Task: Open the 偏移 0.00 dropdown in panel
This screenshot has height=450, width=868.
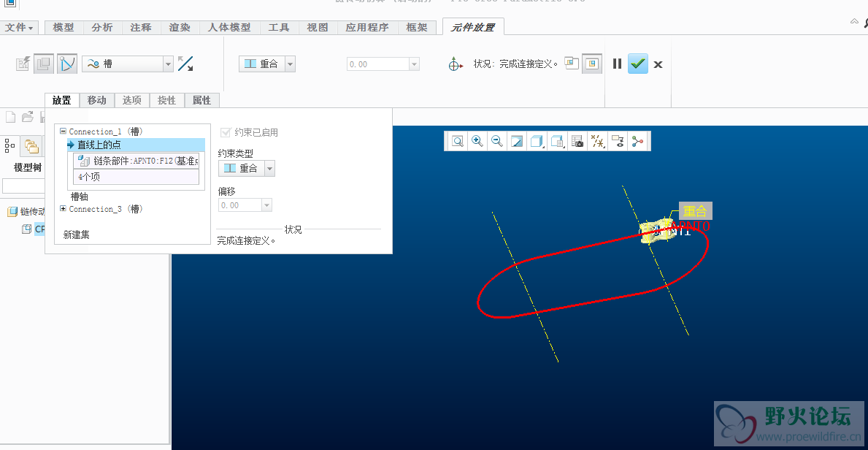Action: (266, 205)
